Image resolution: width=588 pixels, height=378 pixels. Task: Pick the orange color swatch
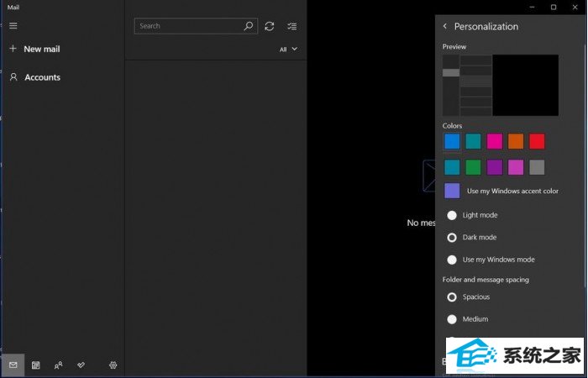[516, 141]
